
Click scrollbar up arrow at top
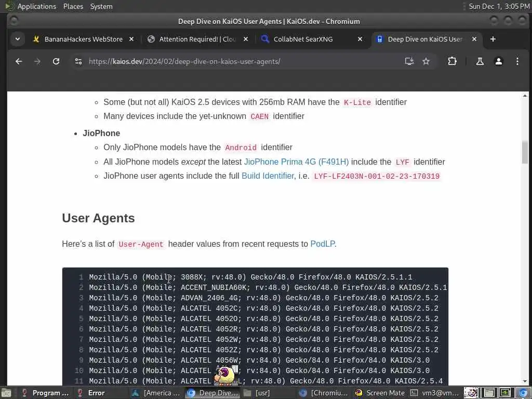click(x=525, y=96)
